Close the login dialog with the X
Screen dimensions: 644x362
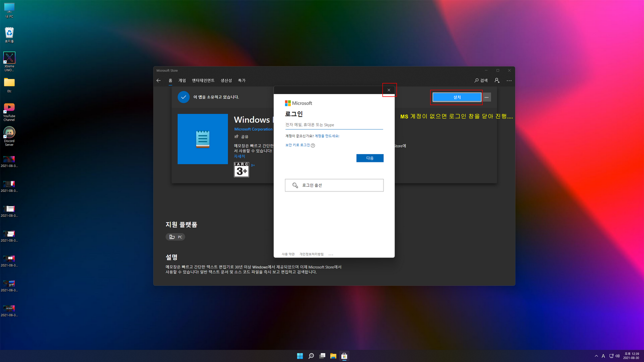click(x=389, y=90)
